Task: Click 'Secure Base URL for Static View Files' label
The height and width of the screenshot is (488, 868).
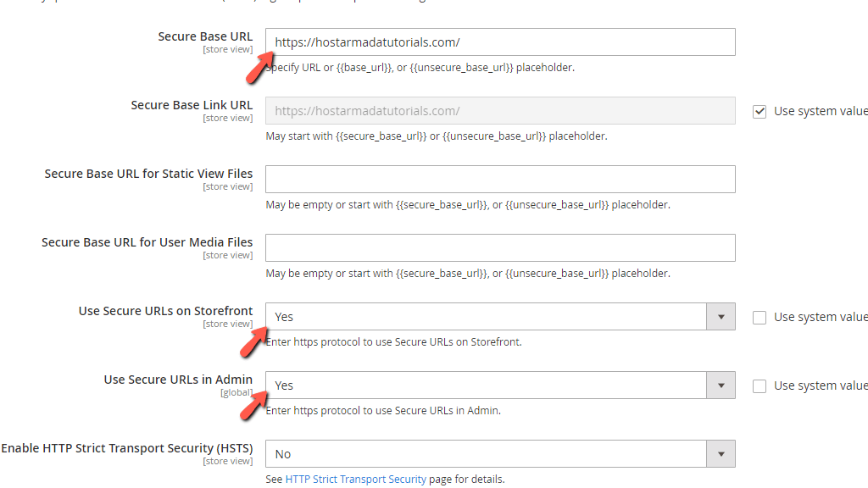Action: pos(148,174)
